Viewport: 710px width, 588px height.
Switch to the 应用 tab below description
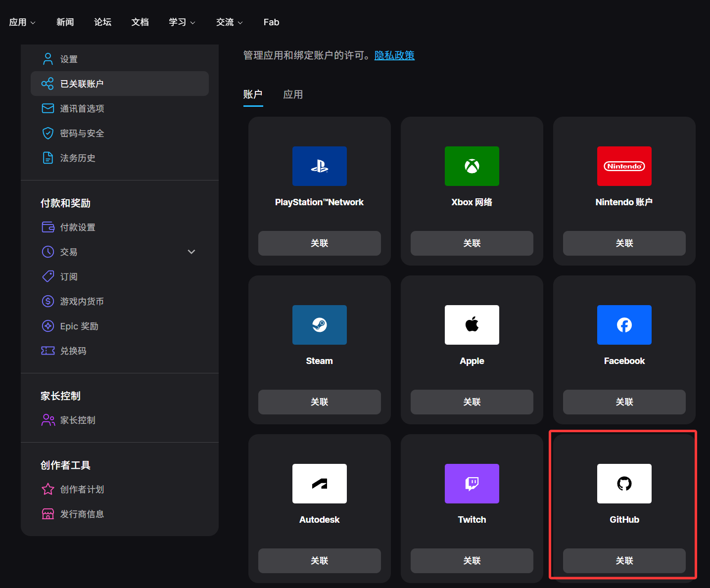[293, 94]
